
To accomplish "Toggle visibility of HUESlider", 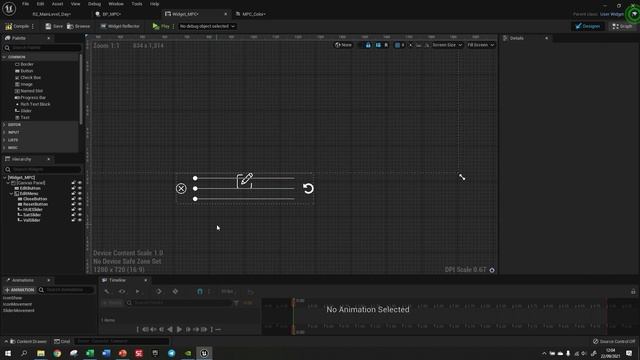I will (80, 209).
